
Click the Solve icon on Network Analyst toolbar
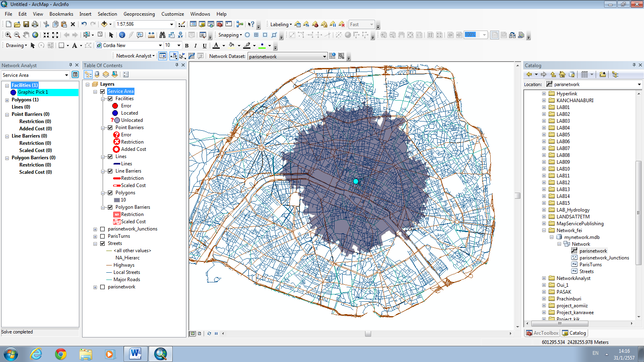click(191, 56)
